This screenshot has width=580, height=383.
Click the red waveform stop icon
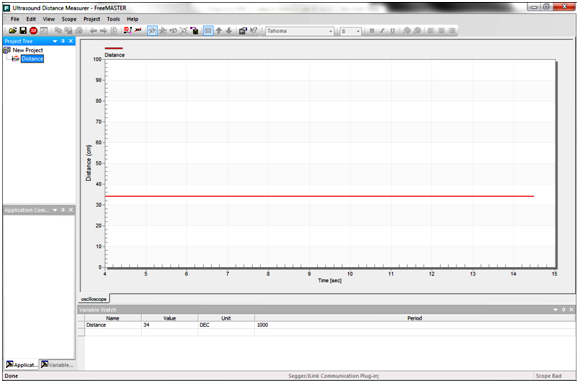[x=138, y=31]
